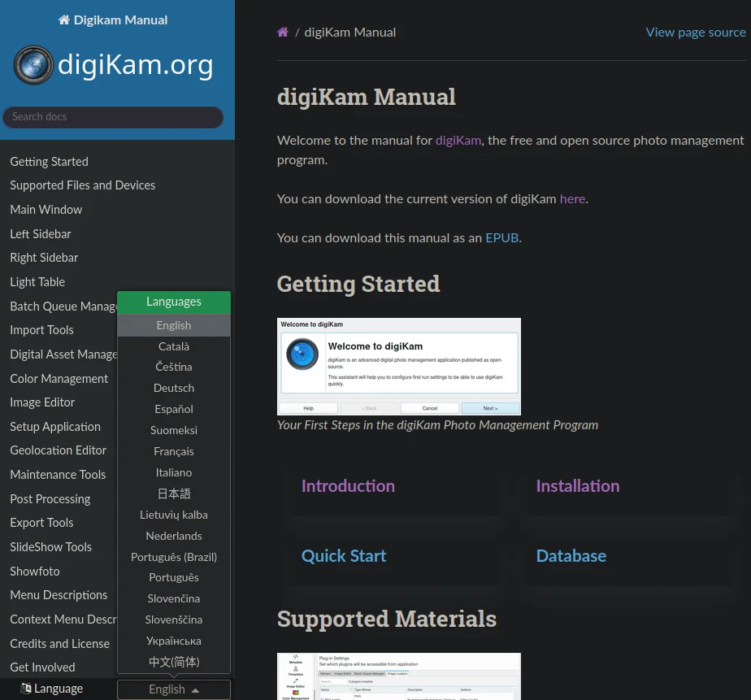Click the globe Language icon at bottom
The image size is (751, 700).
[28, 688]
